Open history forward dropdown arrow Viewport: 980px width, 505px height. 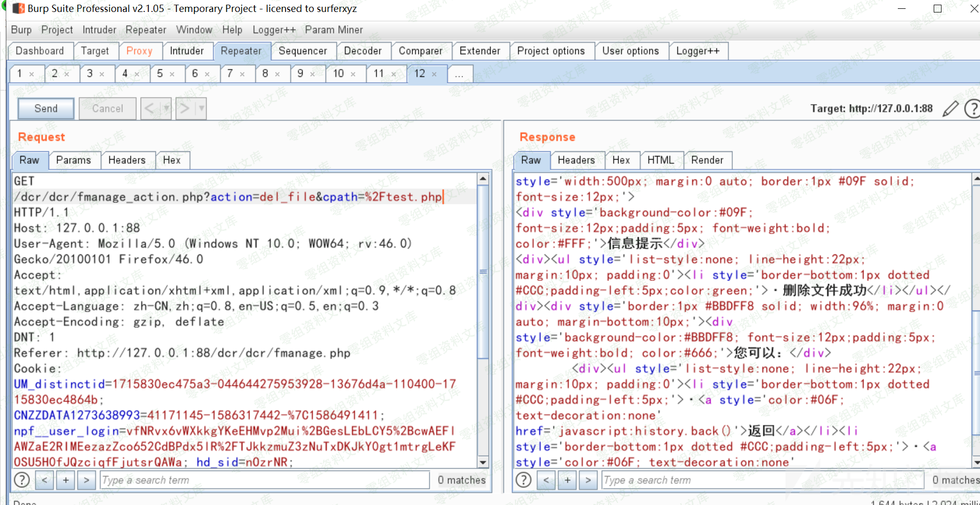click(x=201, y=109)
